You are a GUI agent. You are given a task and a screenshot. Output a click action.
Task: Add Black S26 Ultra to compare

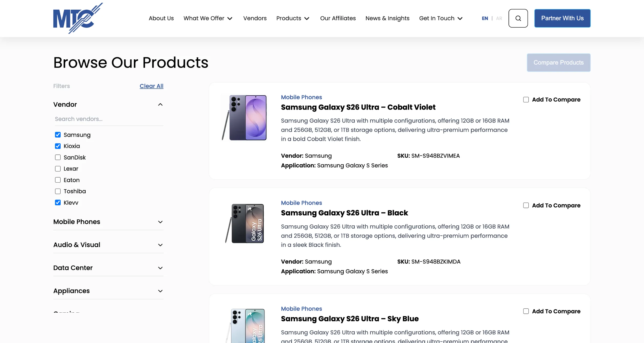tap(526, 205)
